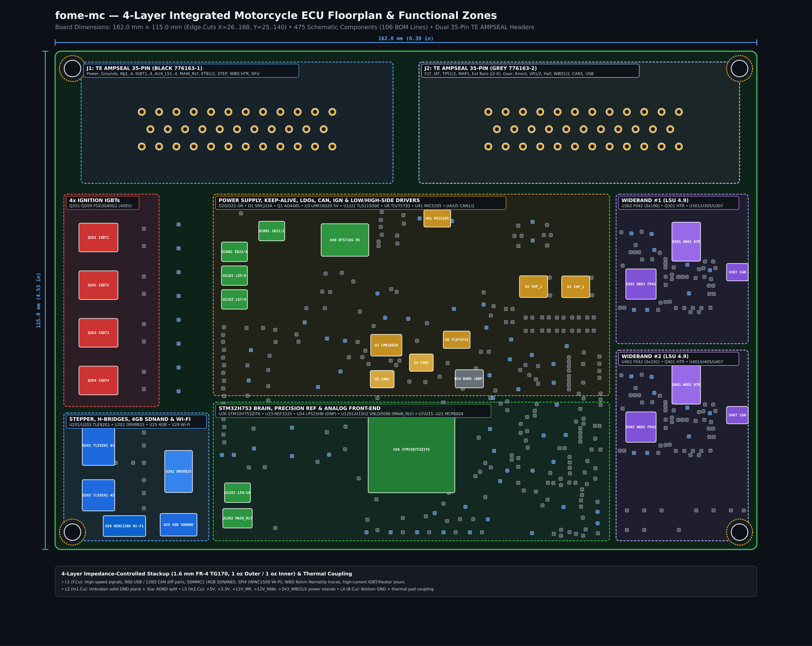Image resolution: width=812 pixels, height=646 pixels.
Task: Select the U1101 LS5/6 block
Action: (x=234, y=276)
